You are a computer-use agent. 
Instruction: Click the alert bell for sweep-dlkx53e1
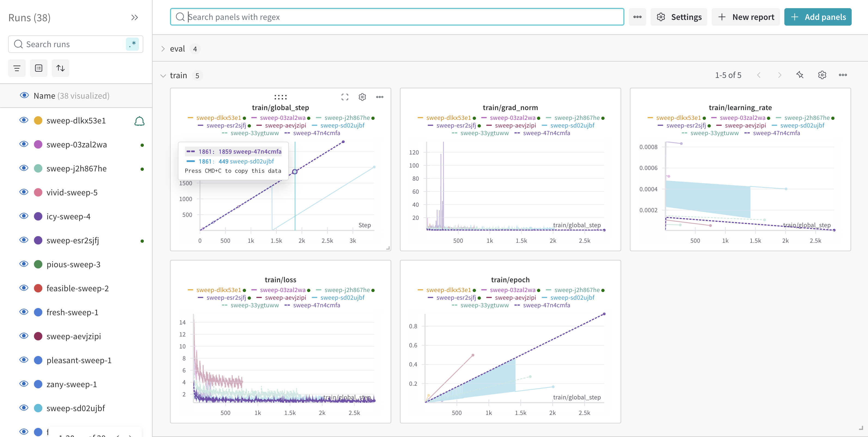[x=139, y=121]
